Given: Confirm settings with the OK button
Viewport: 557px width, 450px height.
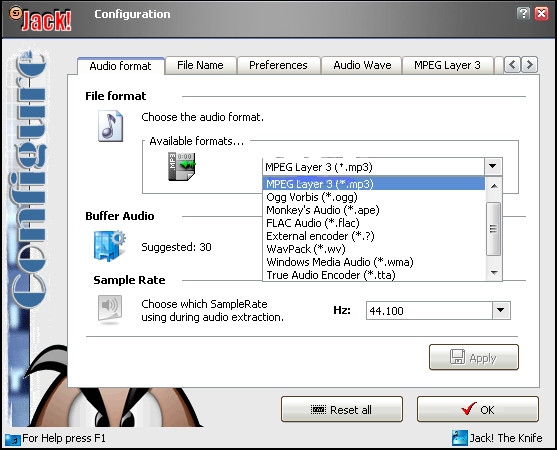Looking at the screenshot, I should pyautogui.click(x=478, y=410).
